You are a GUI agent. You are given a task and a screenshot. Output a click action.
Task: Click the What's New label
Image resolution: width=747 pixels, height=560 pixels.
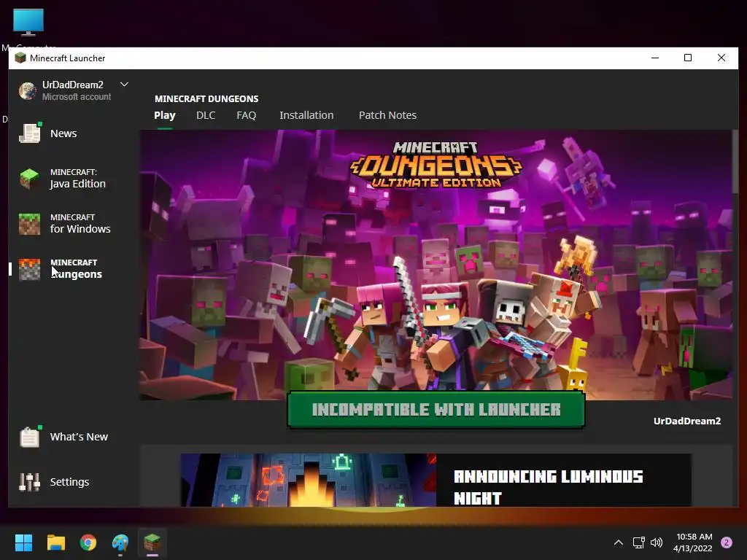[79, 437]
